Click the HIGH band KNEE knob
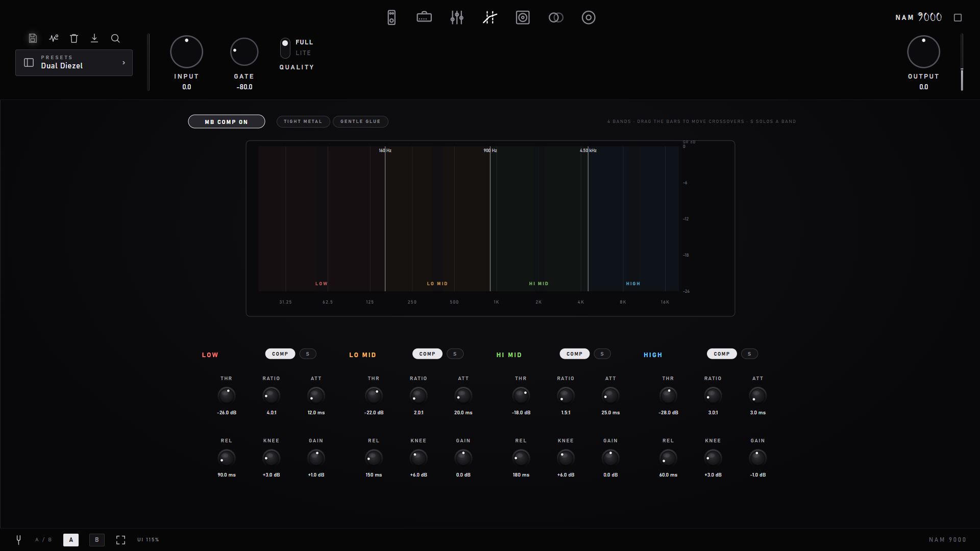Screen dimensions: 980x551 click(713, 458)
